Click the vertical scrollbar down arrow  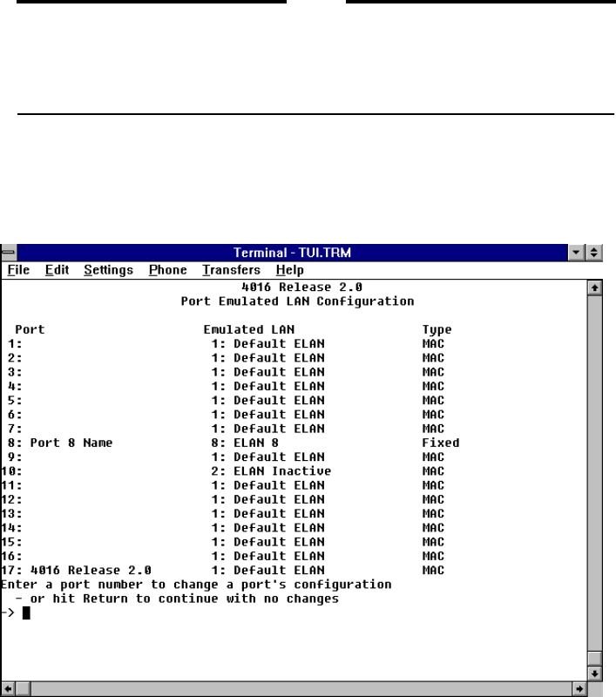(595, 673)
